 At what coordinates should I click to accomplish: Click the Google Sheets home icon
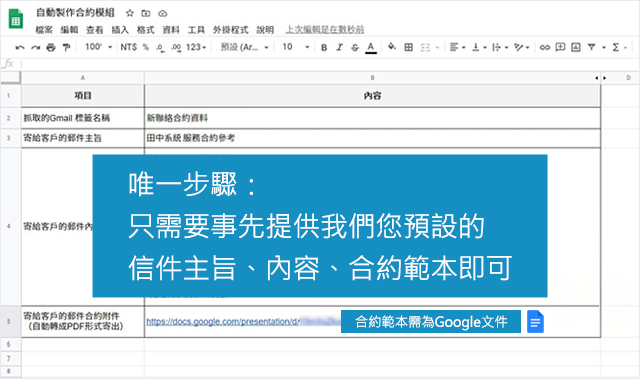click(x=16, y=19)
